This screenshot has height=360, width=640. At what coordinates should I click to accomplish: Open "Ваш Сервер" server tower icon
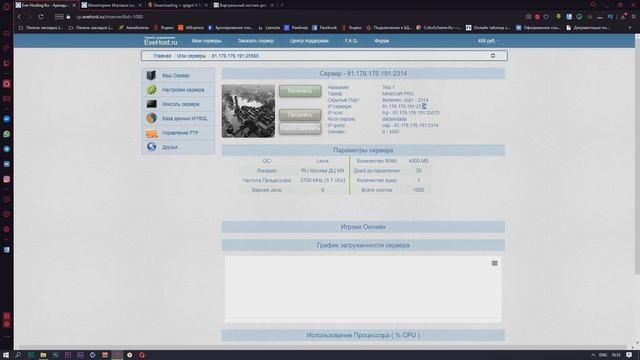click(151, 75)
